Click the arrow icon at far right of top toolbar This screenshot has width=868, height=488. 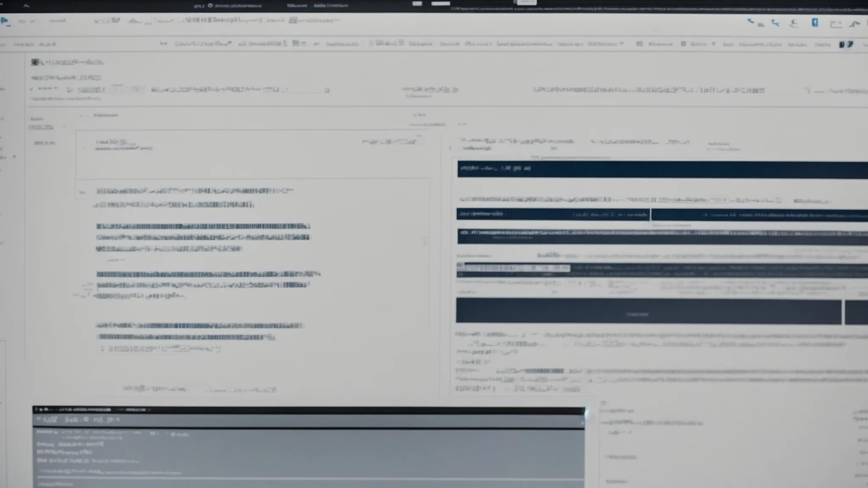point(854,24)
